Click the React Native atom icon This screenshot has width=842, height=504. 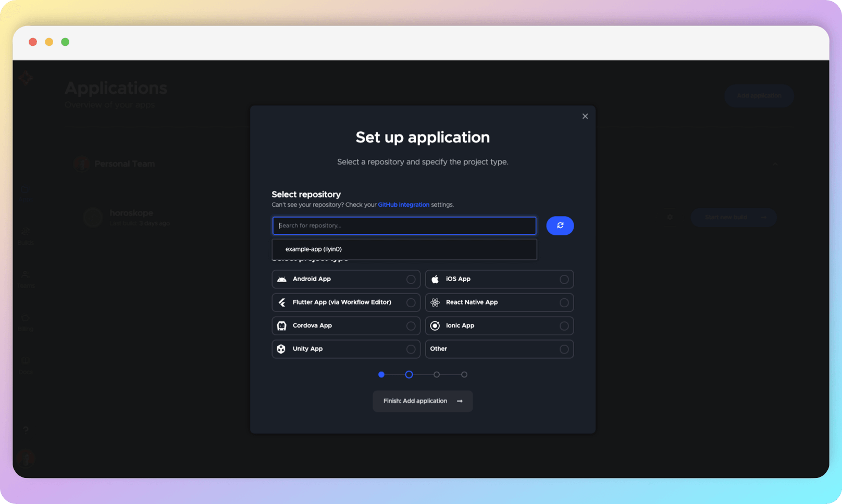(436, 302)
